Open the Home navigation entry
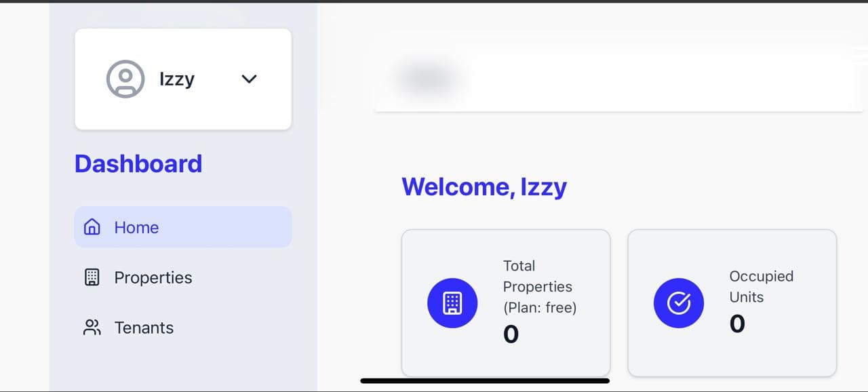Viewport: 868px width, 392px height. 136,227
